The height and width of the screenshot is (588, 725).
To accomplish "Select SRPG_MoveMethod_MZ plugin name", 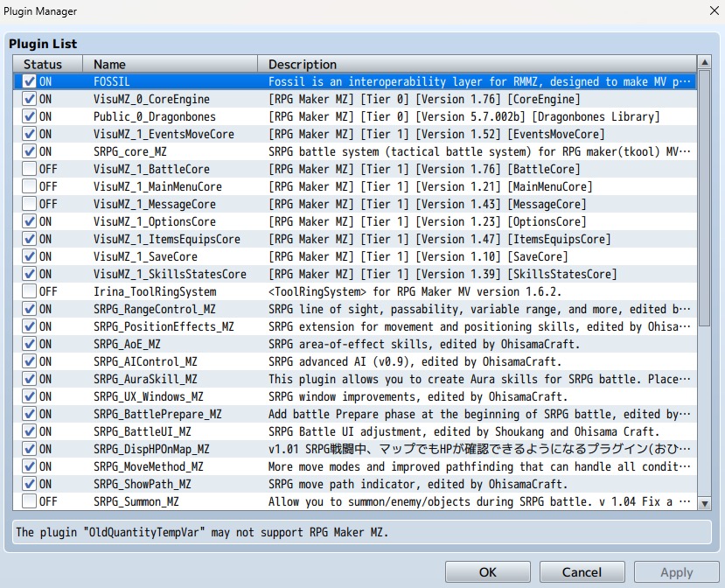I will point(149,466).
